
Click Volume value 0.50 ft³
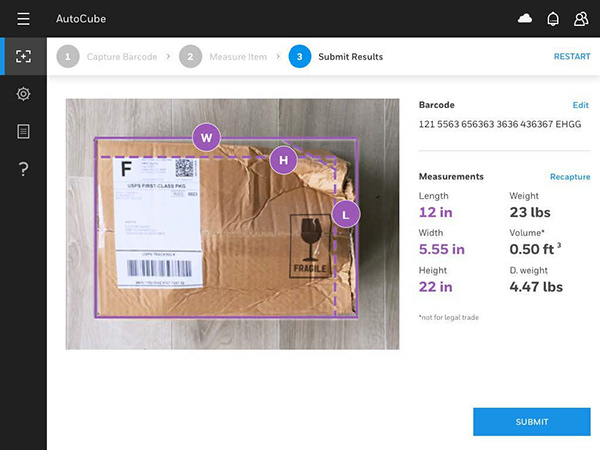535,249
